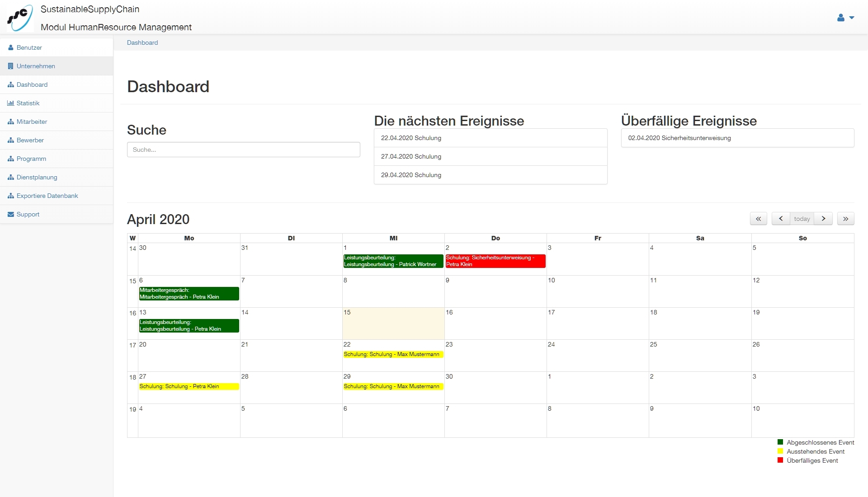
Task: Go to next month arrow
Action: point(823,219)
